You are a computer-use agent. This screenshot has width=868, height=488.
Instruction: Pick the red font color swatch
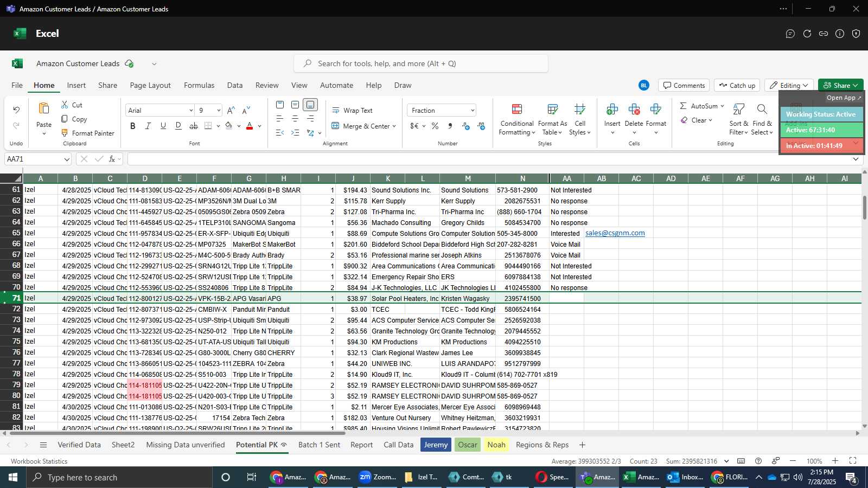click(250, 126)
